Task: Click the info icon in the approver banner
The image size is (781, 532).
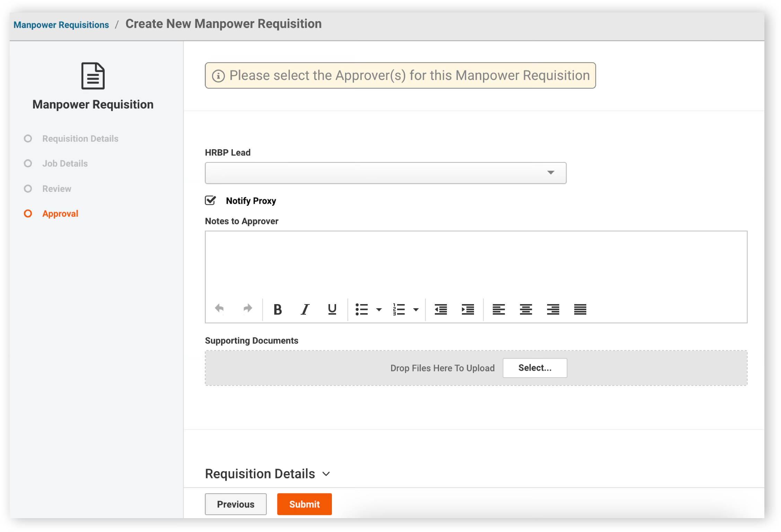Action: coord(218,76)
